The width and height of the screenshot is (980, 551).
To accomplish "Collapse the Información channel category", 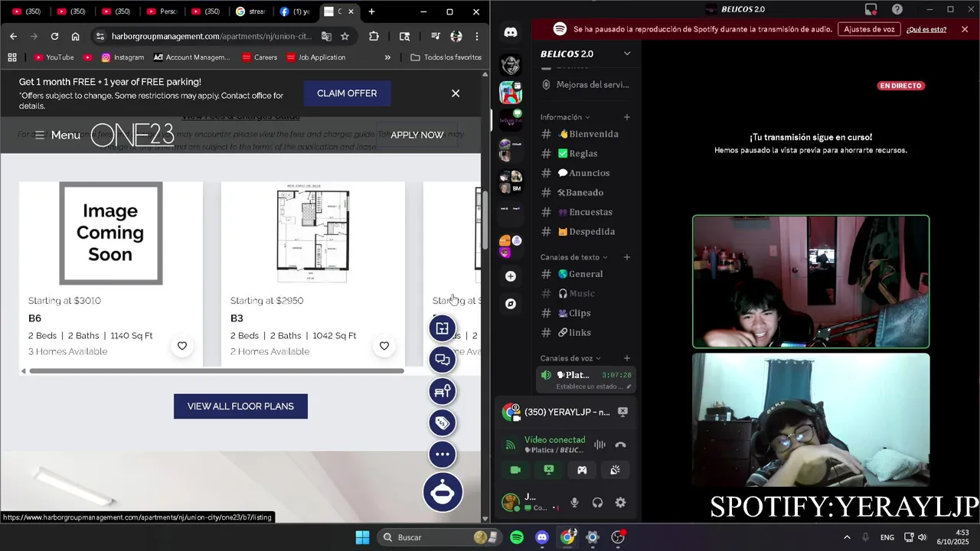I will click(x=565, y=117).
